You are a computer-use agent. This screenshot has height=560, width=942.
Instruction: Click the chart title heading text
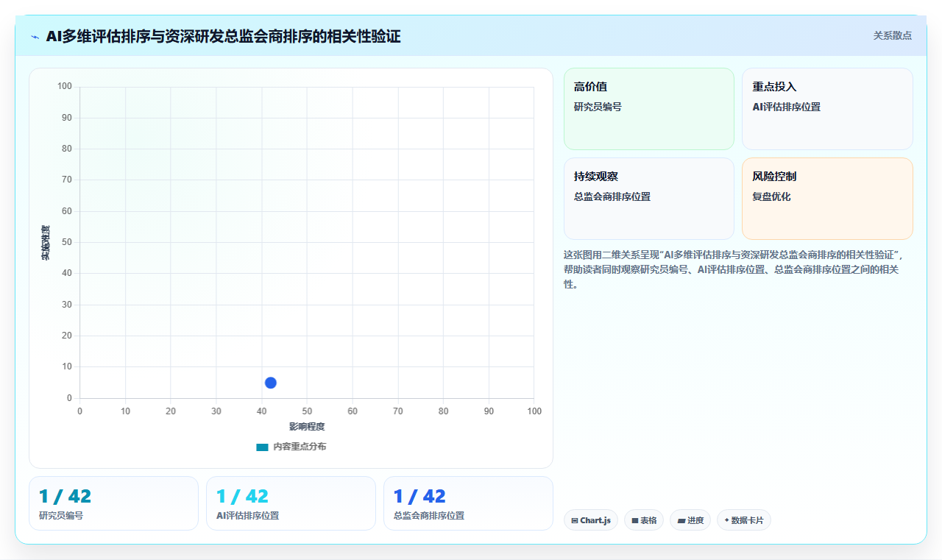[223, 36]
